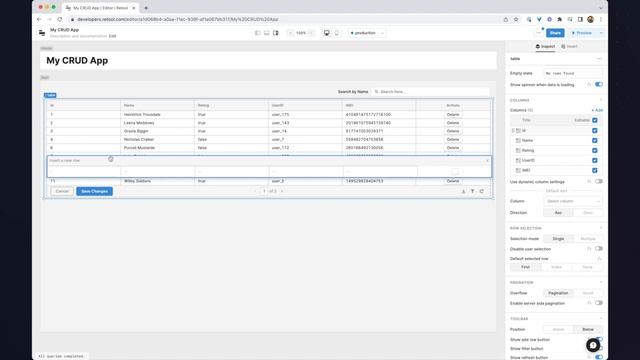This screenshot has height=360, width=640.
Task: Click the fx icon beside Default selected row
Action: (x=599, y=259)
